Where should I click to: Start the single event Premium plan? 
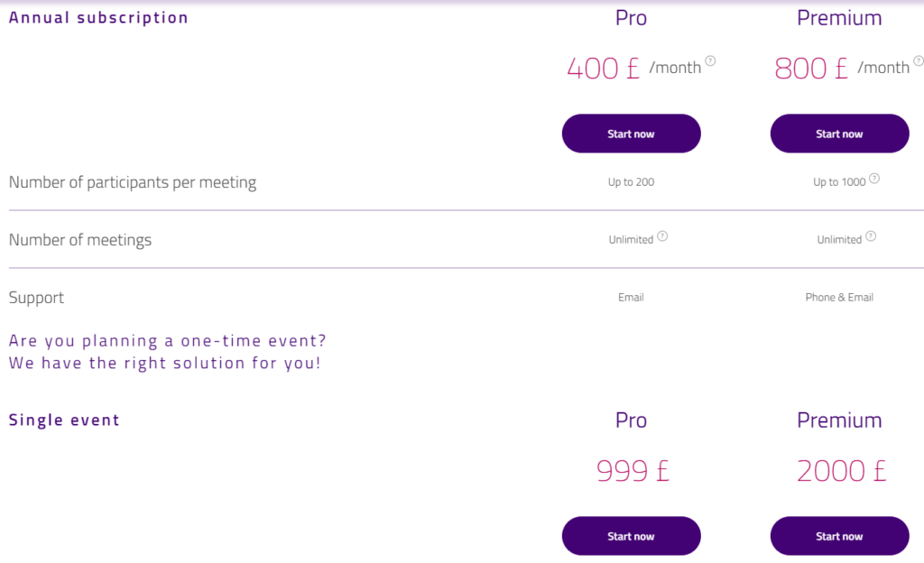pos(840,536)
